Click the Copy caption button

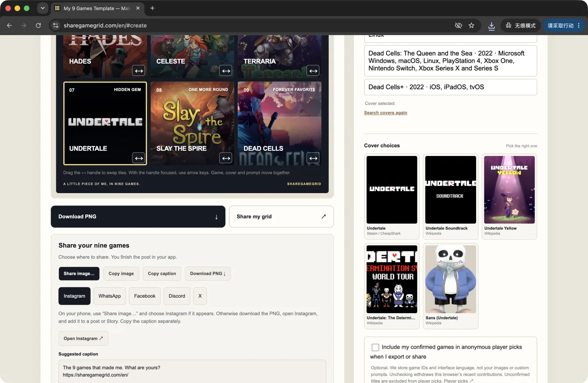coord(162,274)
